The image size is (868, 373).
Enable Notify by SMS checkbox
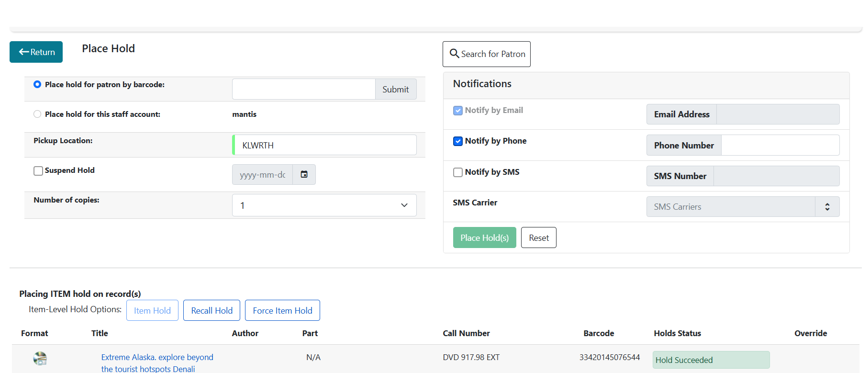458,172
